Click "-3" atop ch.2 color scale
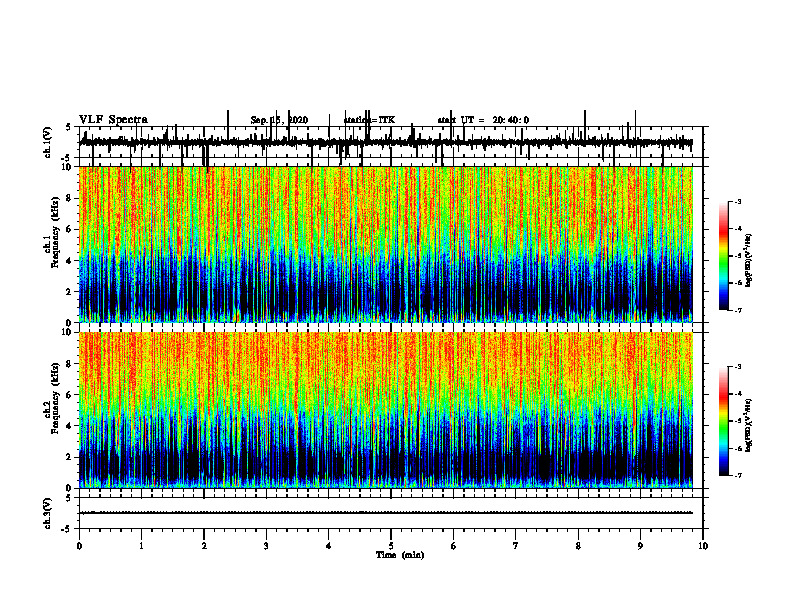 pos(738,367)
